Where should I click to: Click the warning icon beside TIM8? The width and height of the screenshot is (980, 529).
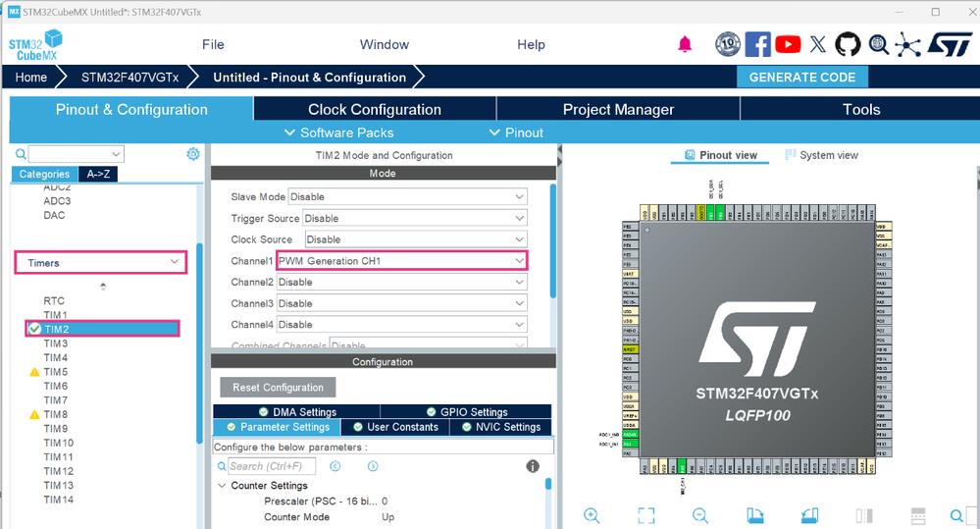tap(34, 414)
